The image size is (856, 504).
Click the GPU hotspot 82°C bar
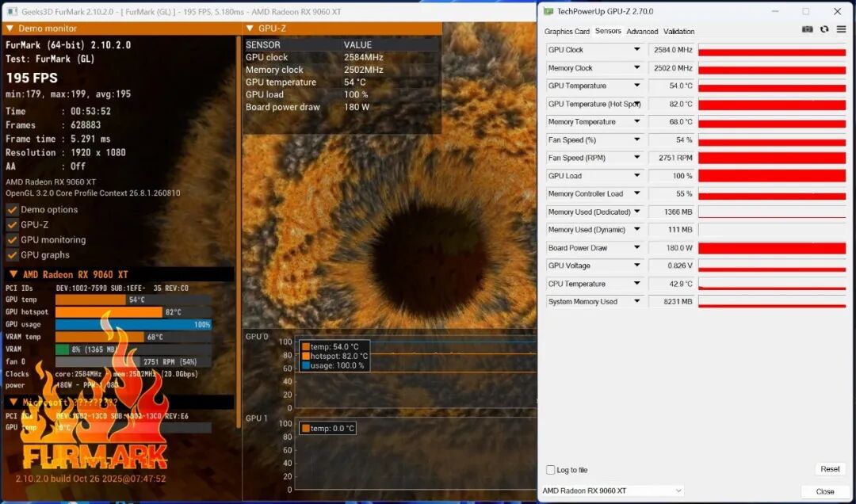(134, 311)
